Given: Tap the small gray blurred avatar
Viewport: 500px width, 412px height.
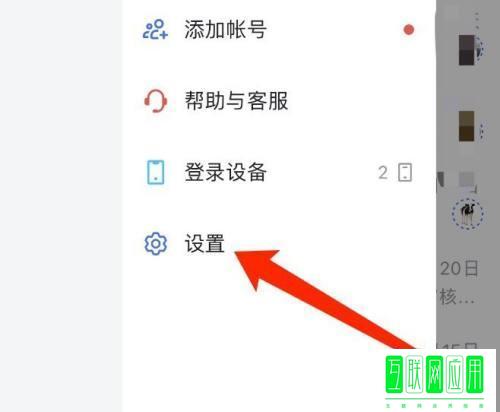Looking at the screenshot, I should pyautogui.click(x=466, y=179).
